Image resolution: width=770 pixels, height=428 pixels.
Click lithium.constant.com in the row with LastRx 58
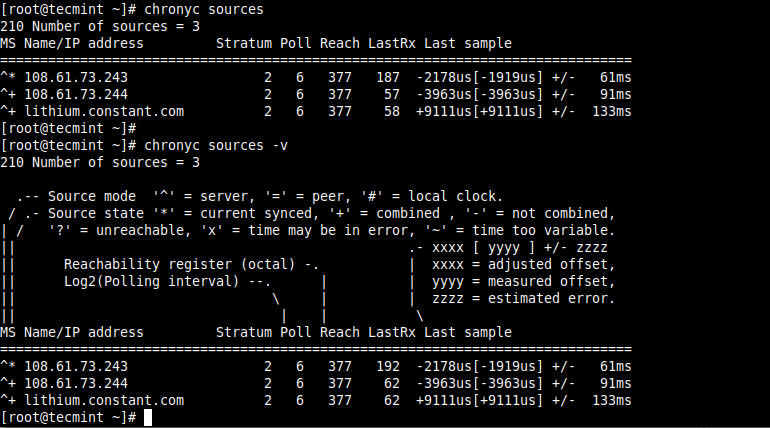click(x=104, y=111)
